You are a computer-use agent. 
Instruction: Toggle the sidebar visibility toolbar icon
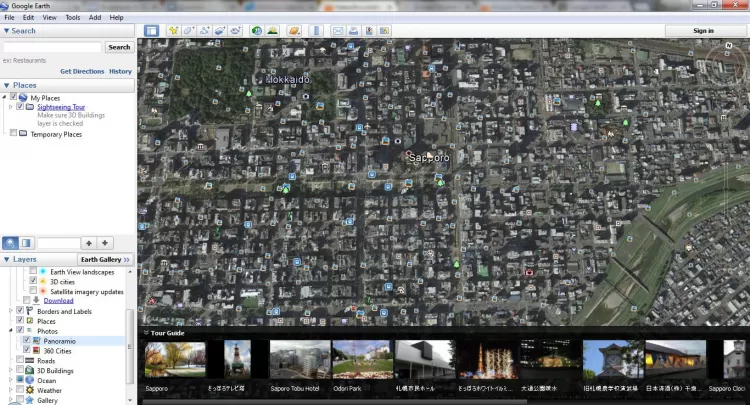[x=152, y=31]
